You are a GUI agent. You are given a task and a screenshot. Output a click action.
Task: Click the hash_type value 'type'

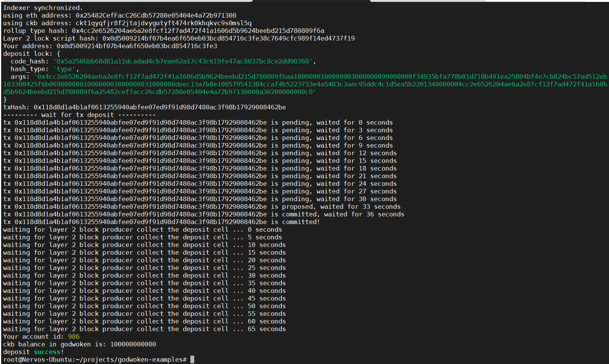[64, 69]
